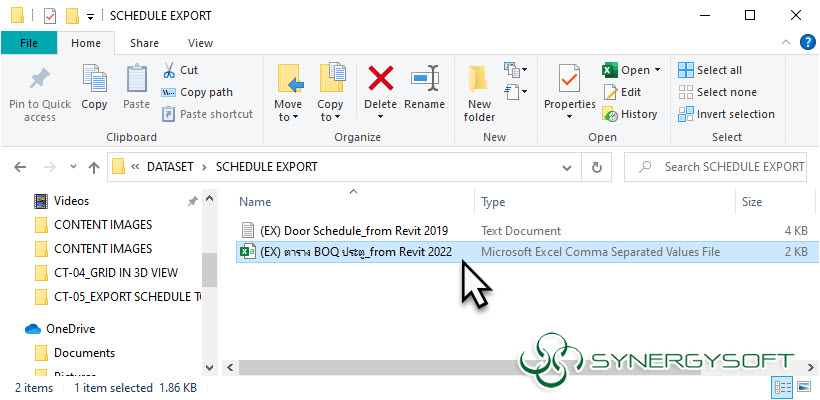
Task: Switch to the View ribbon tab
Action: 200,43
